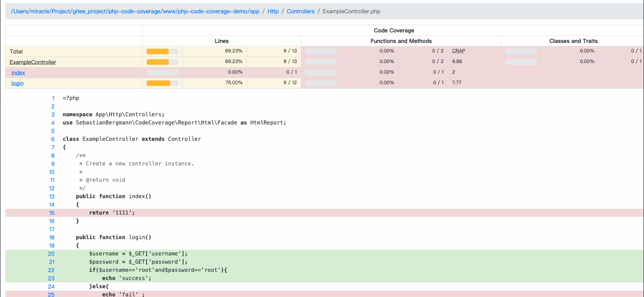Click the Total row lines progress bar
Image resolution: width=644 pixels, height=297 pixels.
tap(162, 52)
